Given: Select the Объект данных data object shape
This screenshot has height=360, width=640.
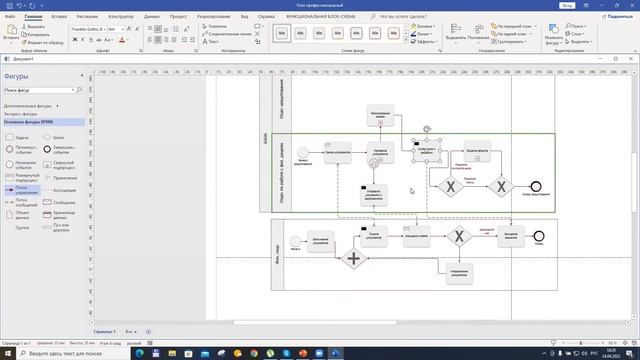Looking at the screenshot, I should pos(18,215).
